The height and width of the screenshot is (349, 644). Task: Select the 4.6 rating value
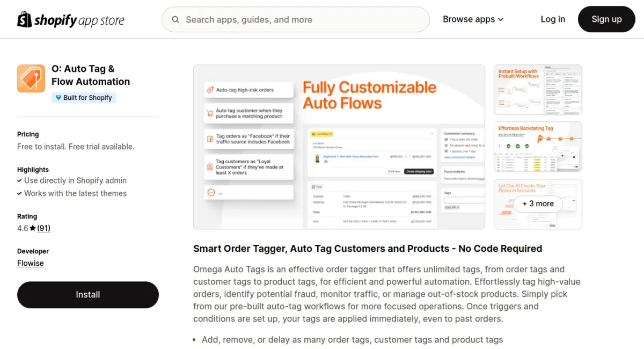(x=23, y=228)
